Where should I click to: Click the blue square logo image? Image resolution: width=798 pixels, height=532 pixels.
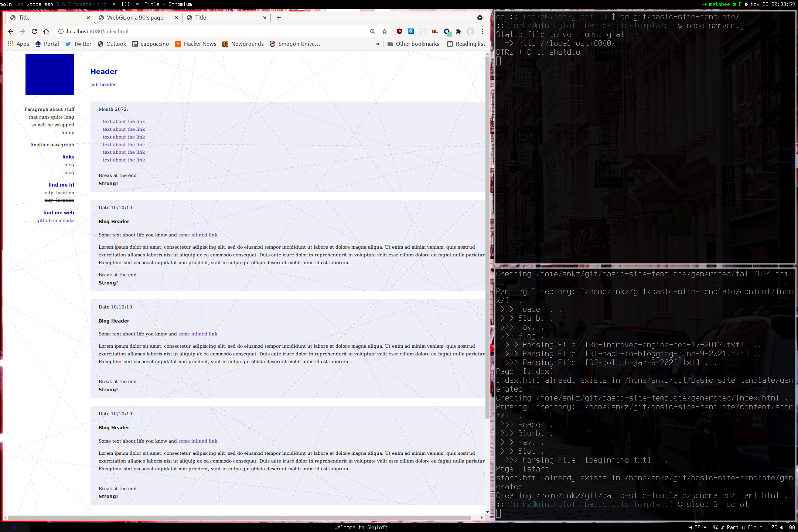click(x=50, y=75)
